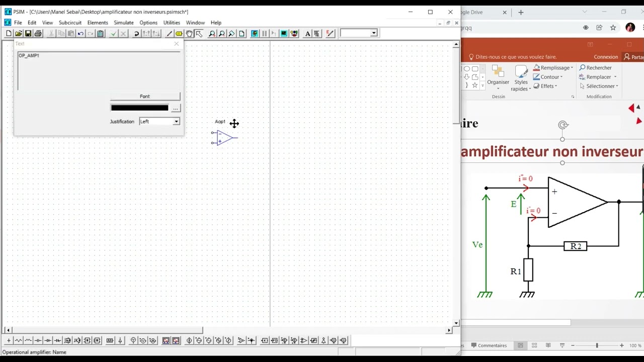Select the op-amp symbol on the canvas
The width and height of the screenshot is (644, 362).
pyautogui.click(x=224, y=137)
